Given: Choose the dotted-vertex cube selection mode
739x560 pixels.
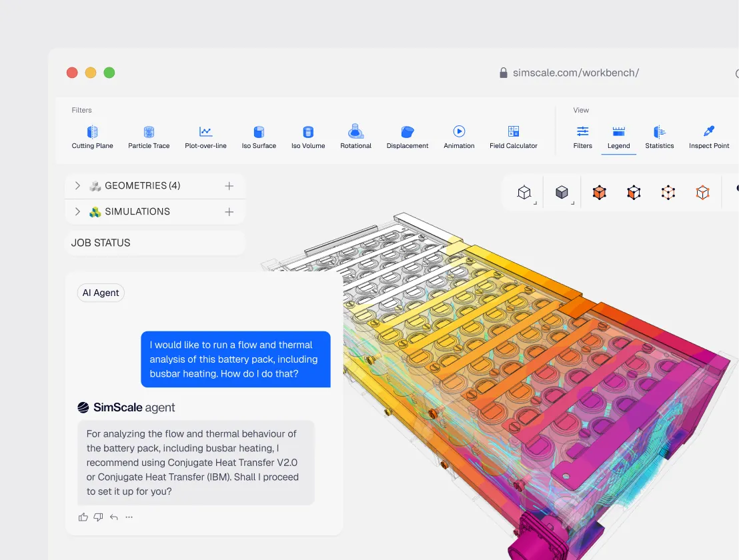Looking at the screenshot, I should [668, 192].
